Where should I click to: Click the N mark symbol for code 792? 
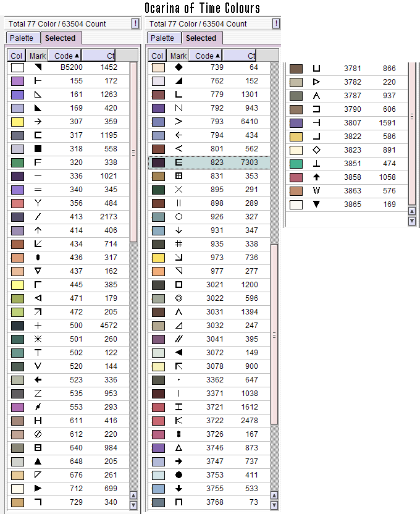point(179,108)
